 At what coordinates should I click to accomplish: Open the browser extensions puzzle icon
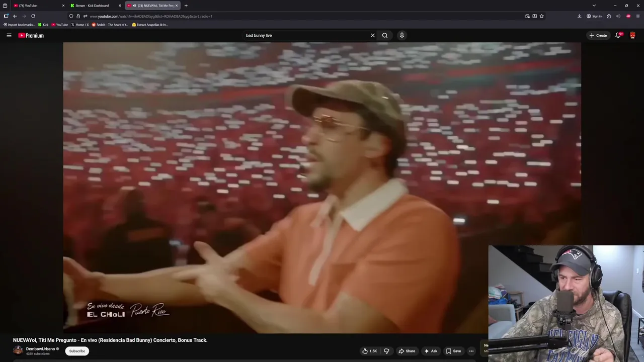click(609, 16)
